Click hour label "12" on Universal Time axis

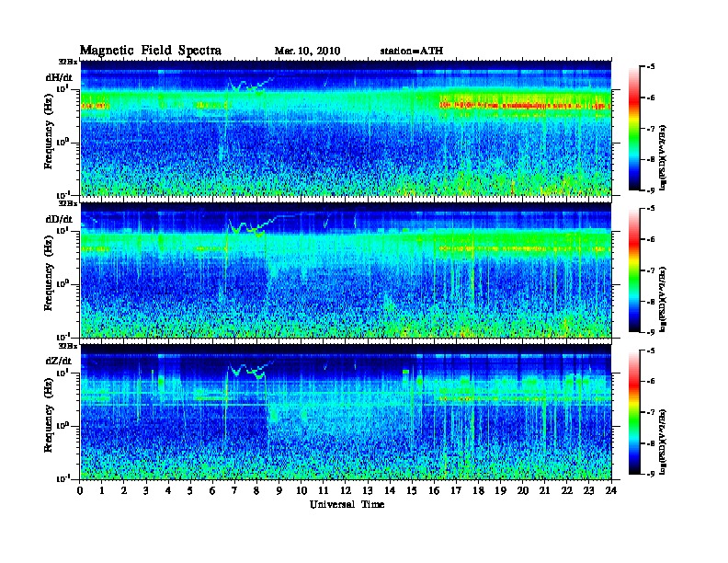point(346,490)
